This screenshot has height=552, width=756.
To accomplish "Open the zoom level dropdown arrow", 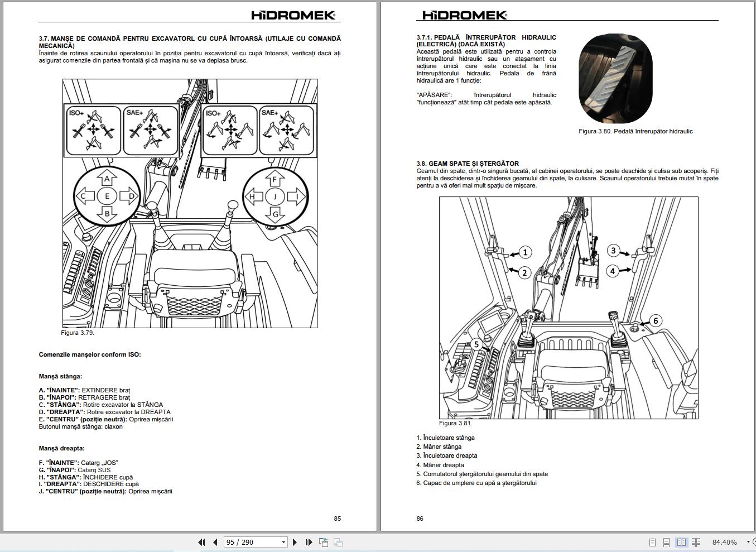I will [x=748, y=542].
